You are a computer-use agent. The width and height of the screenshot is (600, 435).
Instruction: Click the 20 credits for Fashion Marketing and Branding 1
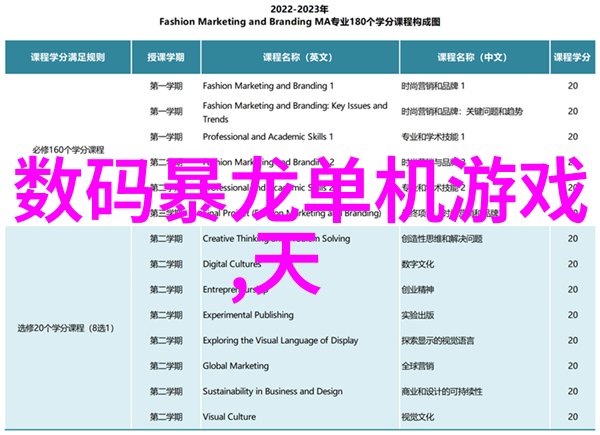coord(573,86)
